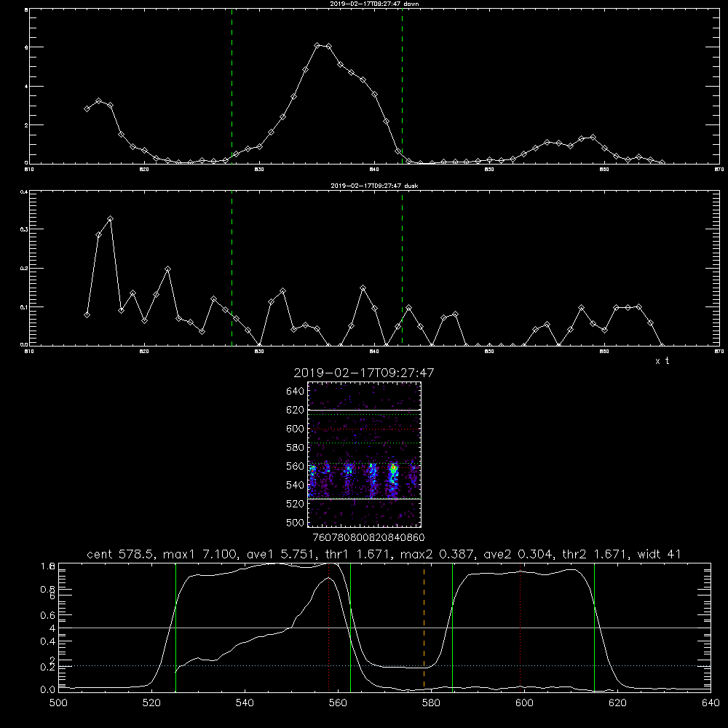This screenshot has height=728, width=728.
Task: Click the 580 tick label on bottom plot x-axis
Action: click(431, 703)
